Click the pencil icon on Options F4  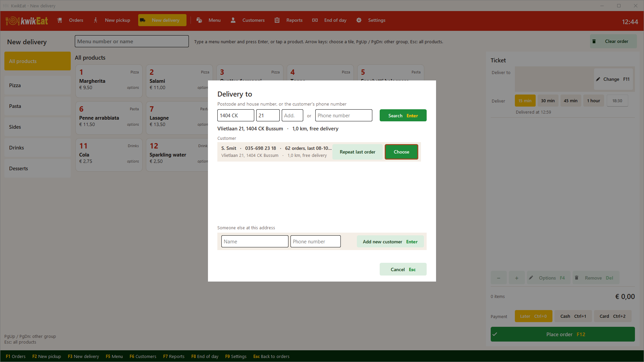point(531,278)
